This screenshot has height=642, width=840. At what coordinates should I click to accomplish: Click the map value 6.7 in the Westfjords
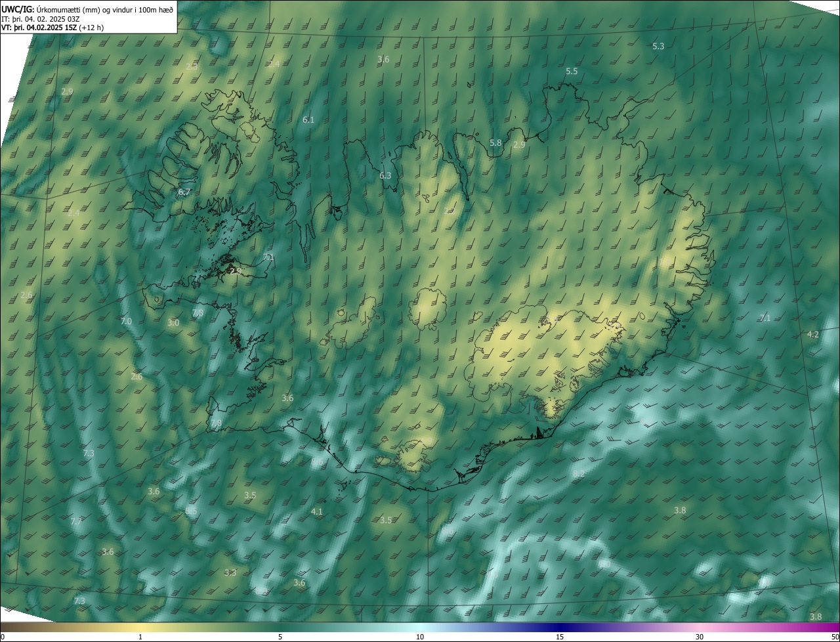pyautogui.click(x=184, y=192)
